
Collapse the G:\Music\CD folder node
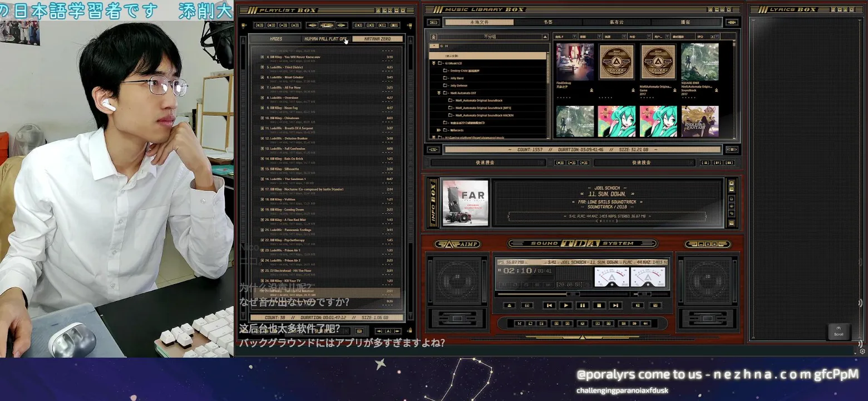(433, 63)
